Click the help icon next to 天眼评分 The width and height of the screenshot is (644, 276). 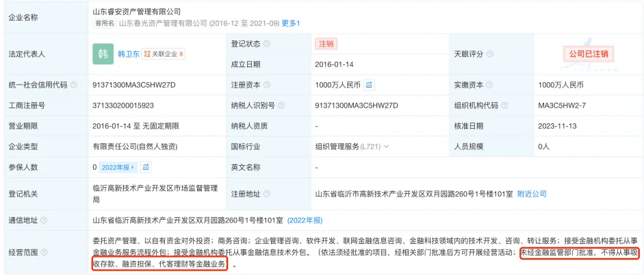(490, 54)
